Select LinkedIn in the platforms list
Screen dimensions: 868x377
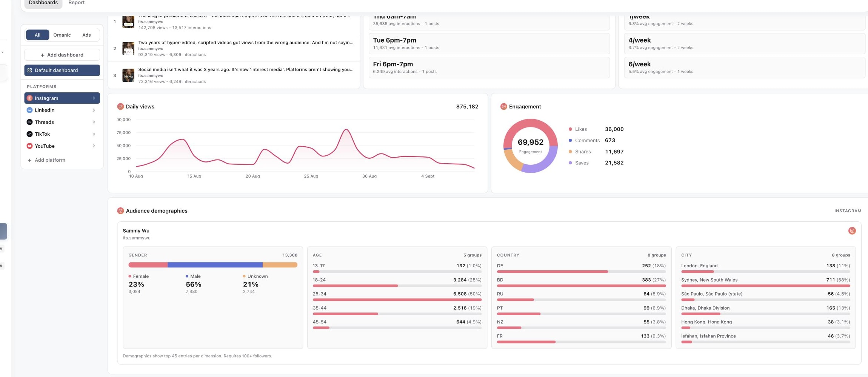[x=62, y=110]
